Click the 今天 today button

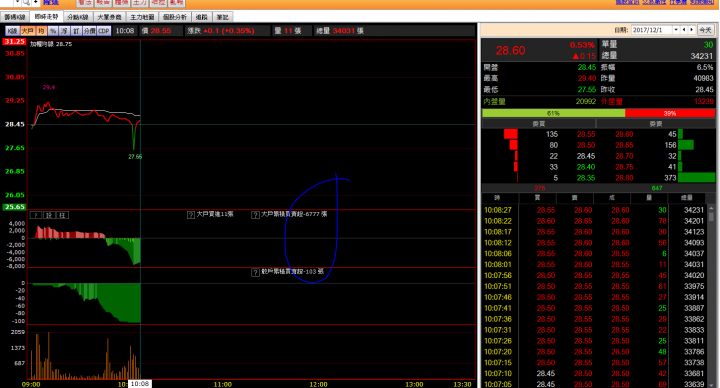click(x=705, y=30)
